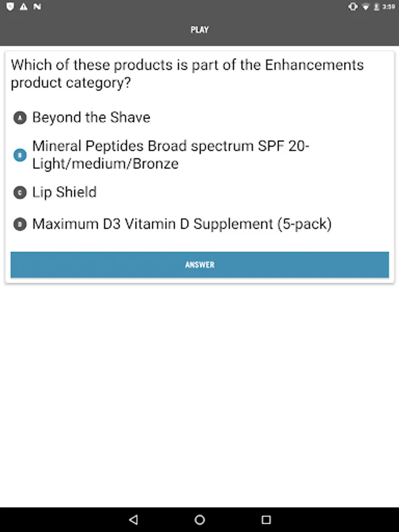Tap the N notification status icon

[x=37, y=7]
